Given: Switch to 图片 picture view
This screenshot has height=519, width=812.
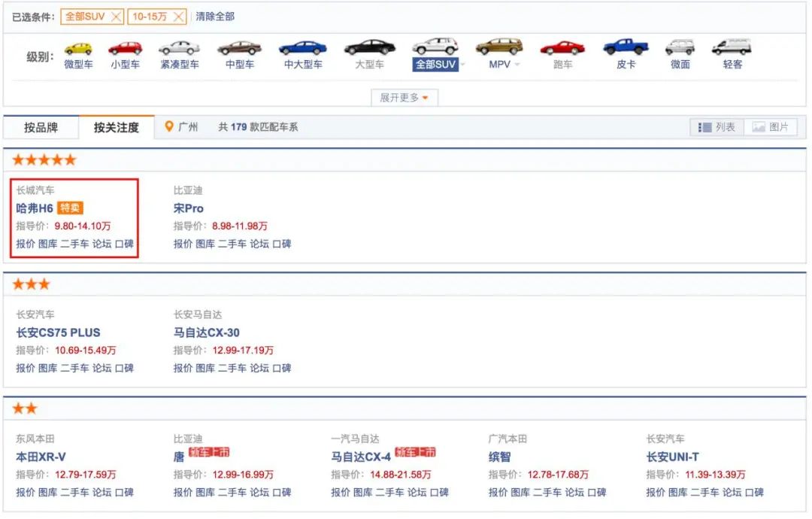Looking at the screenshot, I should point(771,127).
